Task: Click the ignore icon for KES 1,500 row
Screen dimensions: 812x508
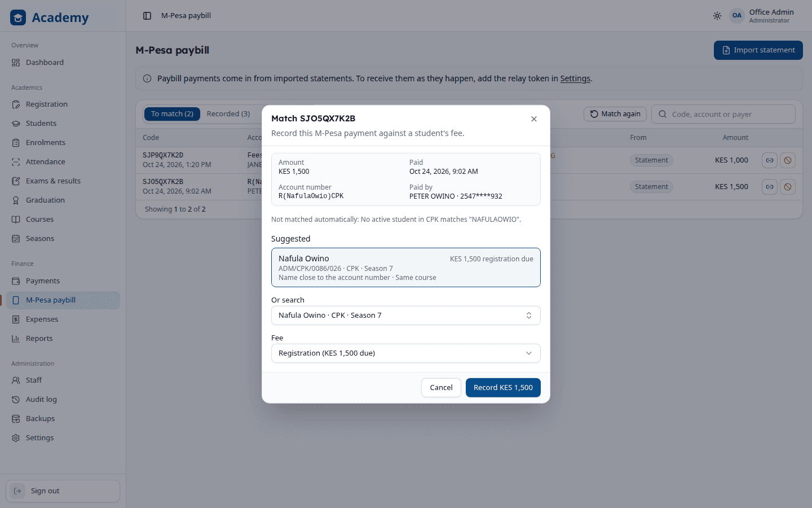Action: tap(788, 187)
